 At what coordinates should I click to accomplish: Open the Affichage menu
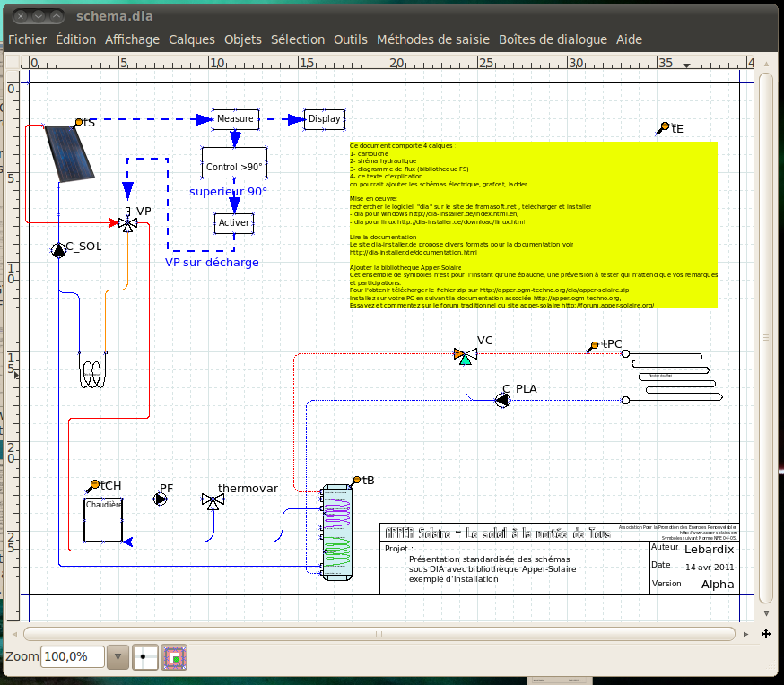[x=132, y=39]
